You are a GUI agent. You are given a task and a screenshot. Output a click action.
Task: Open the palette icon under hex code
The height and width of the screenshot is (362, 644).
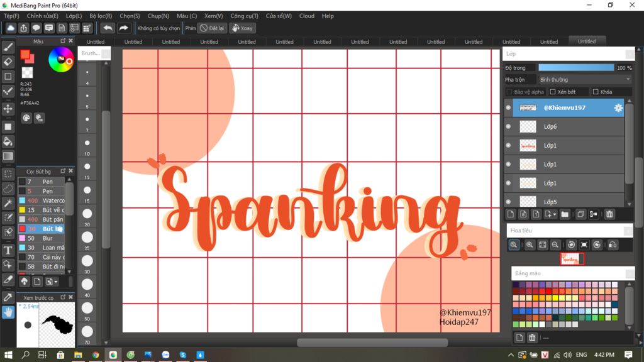(x=26, y=118)
